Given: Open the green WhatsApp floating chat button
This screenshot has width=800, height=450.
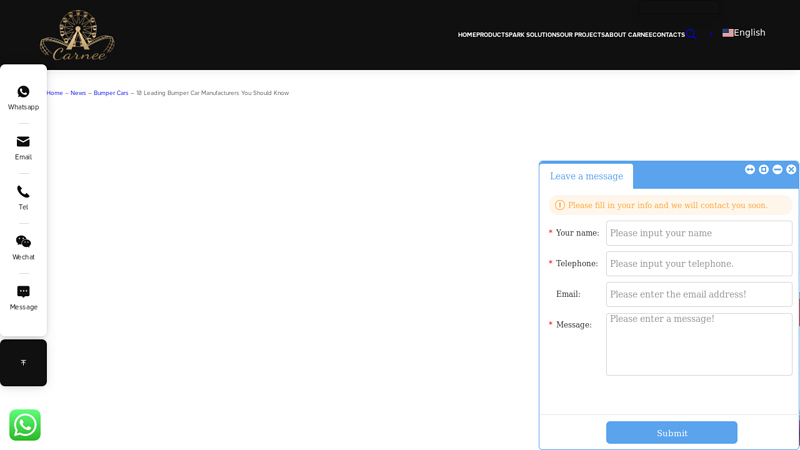Looking at the screenshot, I should tap(25, 425).
